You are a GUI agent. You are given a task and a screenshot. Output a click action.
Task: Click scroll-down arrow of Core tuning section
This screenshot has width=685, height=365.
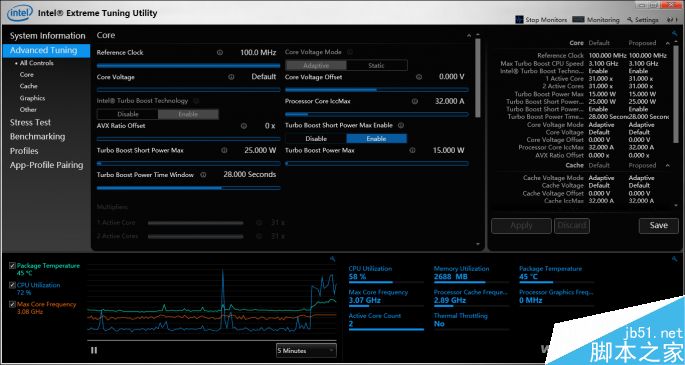point(477,244)
